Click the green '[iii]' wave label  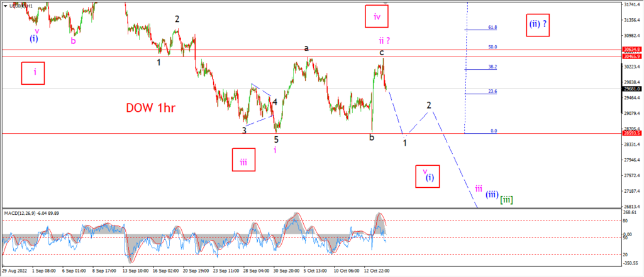(x=506, y=200)
